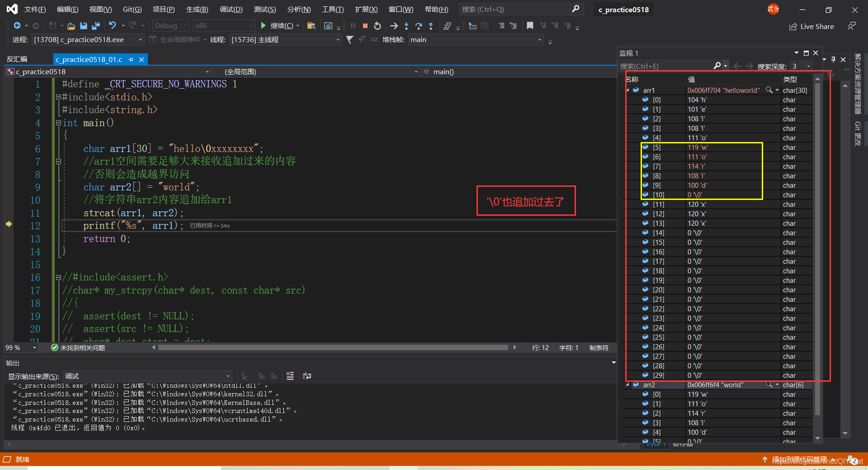This screenshot has height=470, width=868.
Task: Step out of the current function
Action: pos(431,26)
